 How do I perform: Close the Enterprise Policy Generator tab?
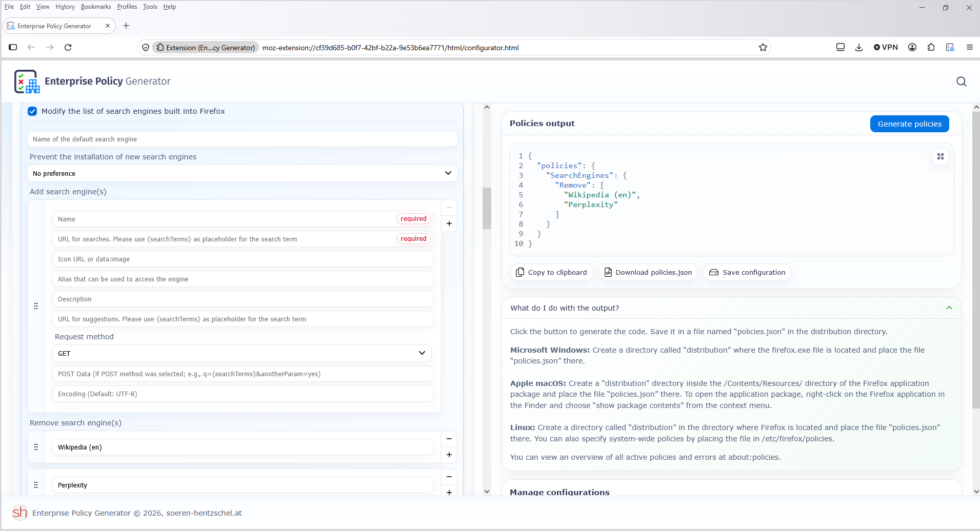pyautogui.click(x=107, y=26)
